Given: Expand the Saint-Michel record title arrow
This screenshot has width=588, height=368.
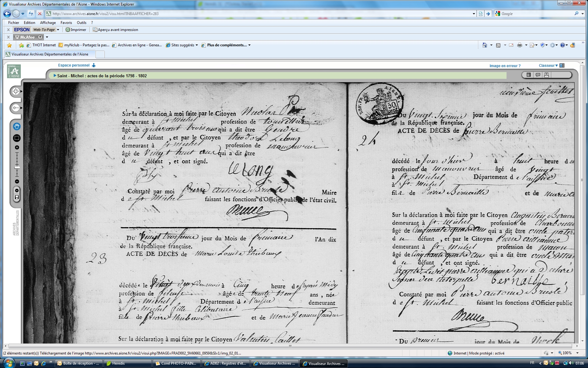Looking at the screenshot, I should [55, 75].
